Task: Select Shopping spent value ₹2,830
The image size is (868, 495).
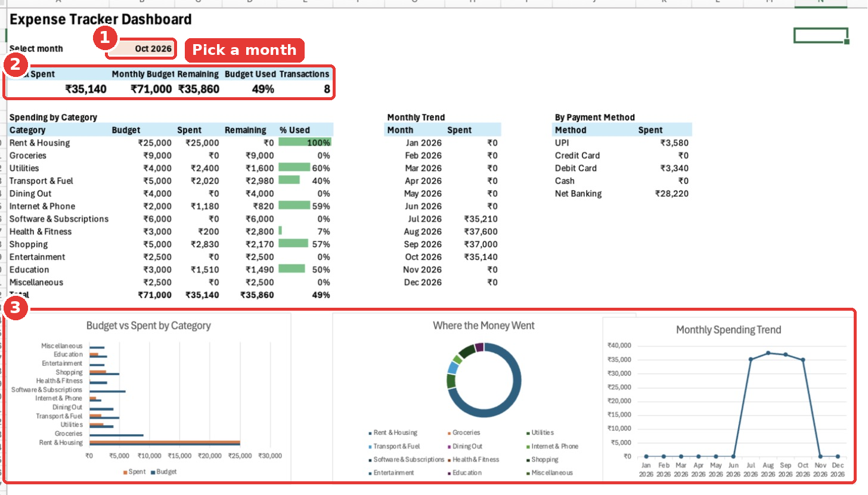Action: click(204, 245)
